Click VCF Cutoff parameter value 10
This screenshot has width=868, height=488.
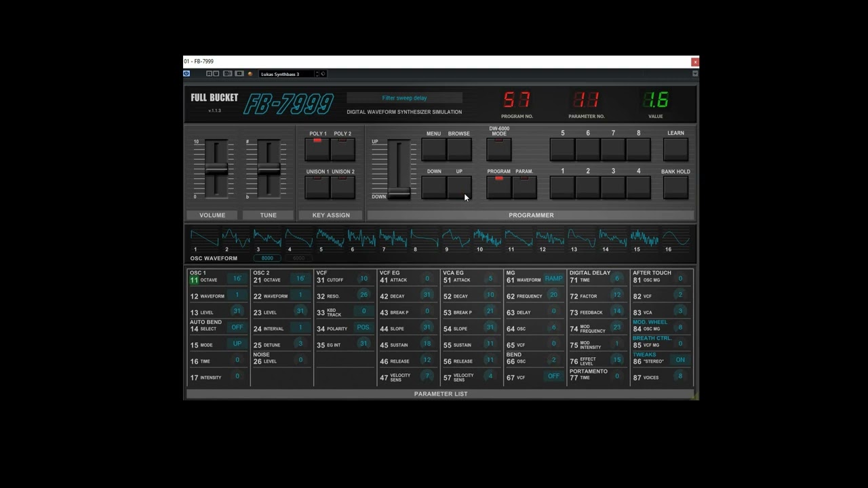click(x=363, y=279)
